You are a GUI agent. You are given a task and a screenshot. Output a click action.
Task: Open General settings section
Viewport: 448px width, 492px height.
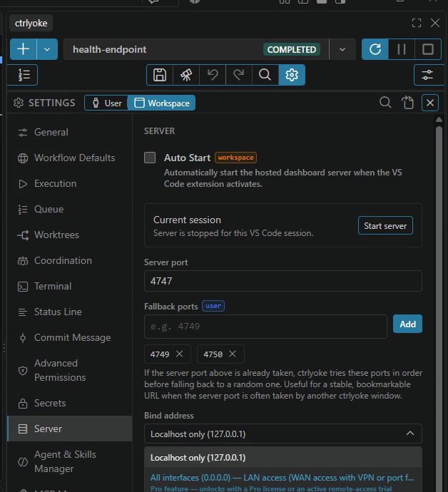coord(70,132)
